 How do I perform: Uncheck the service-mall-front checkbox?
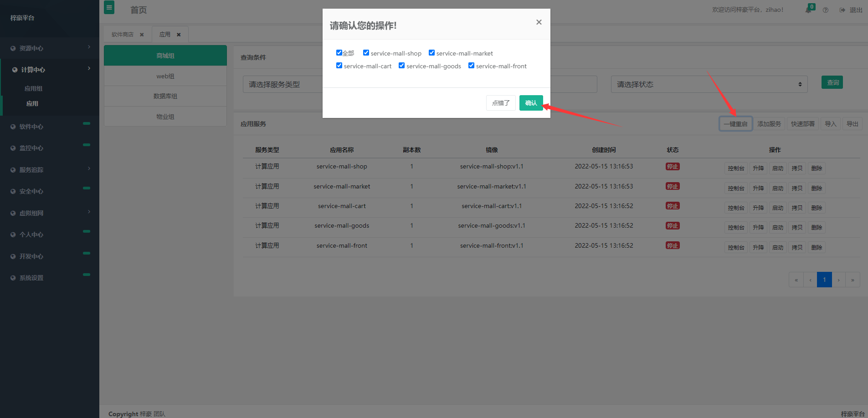(471, 66)
